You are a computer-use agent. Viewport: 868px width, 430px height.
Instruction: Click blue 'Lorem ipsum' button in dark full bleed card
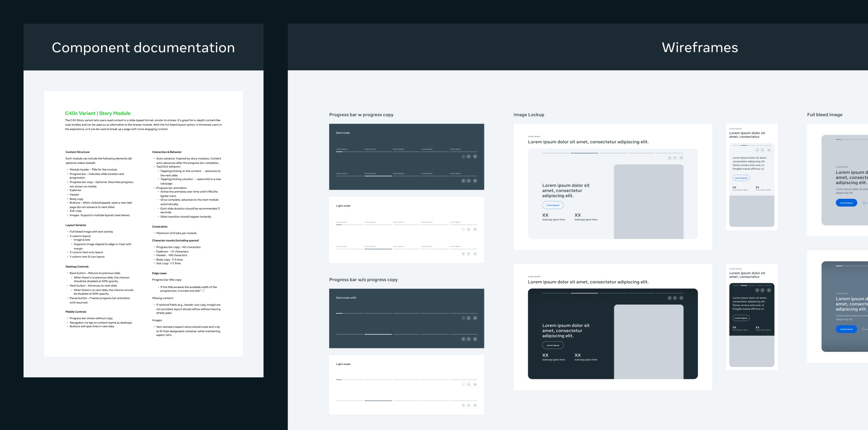click(846, 329)
